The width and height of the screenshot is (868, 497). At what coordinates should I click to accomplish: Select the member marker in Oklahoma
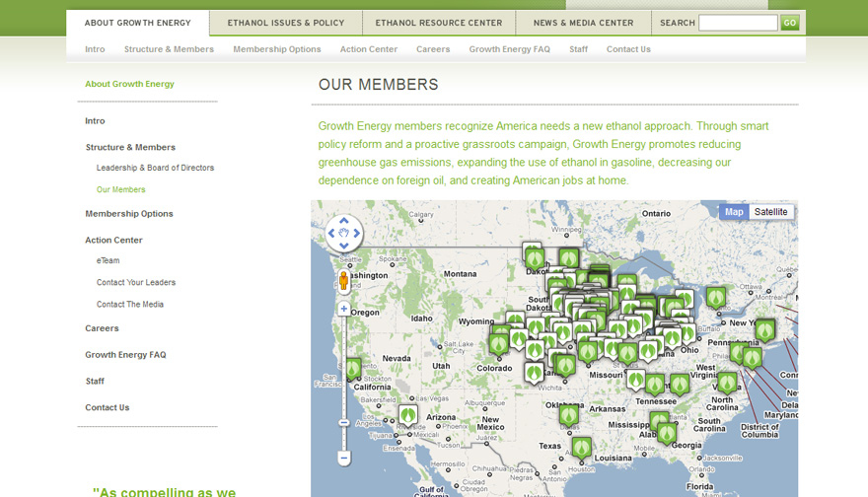(568, 415)
